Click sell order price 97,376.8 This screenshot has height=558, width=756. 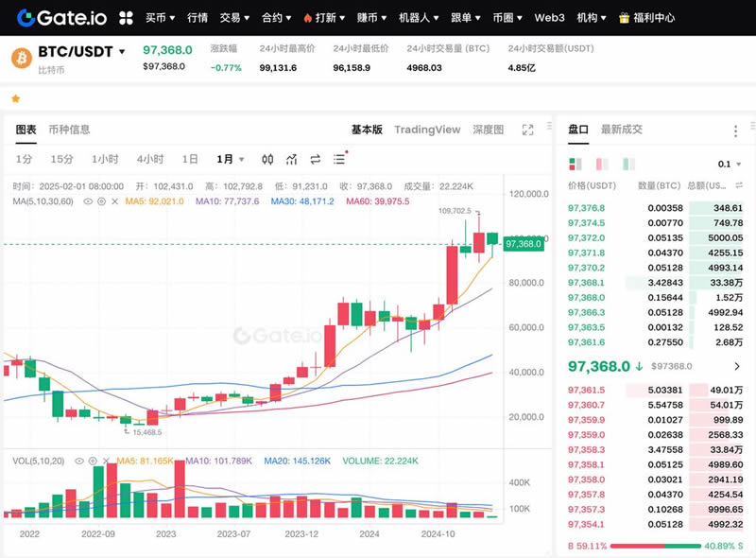pyautogui.click(x=586, y=208)
